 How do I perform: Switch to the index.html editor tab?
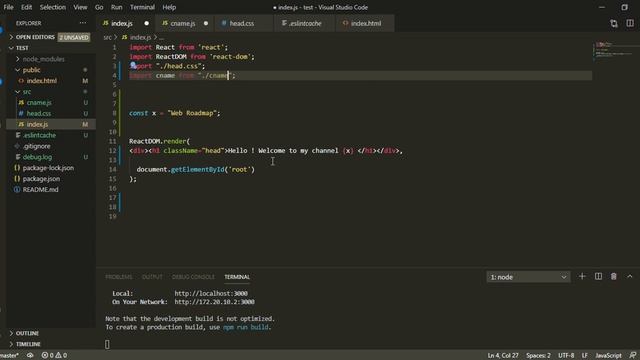[365, 23]
